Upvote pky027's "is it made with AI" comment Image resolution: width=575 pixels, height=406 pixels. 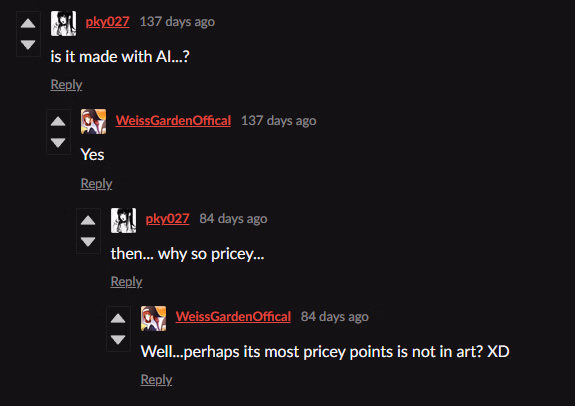point(28,23)
